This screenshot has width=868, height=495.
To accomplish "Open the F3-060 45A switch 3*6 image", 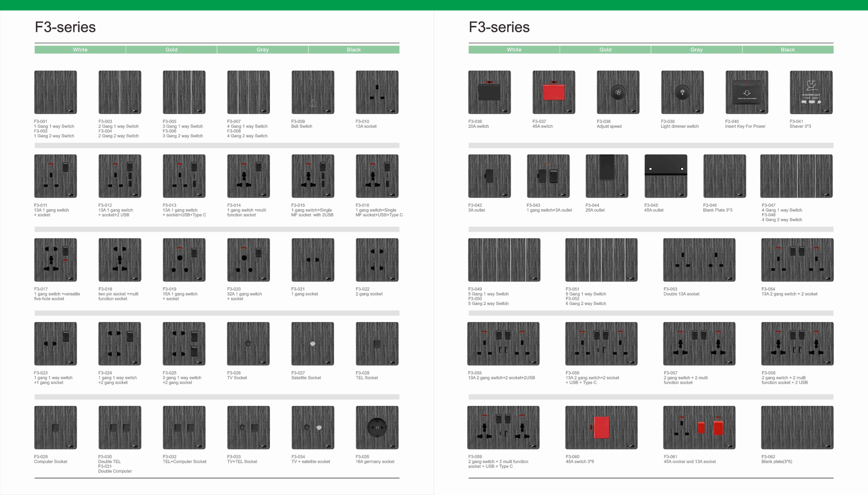I will pos(601,427).
